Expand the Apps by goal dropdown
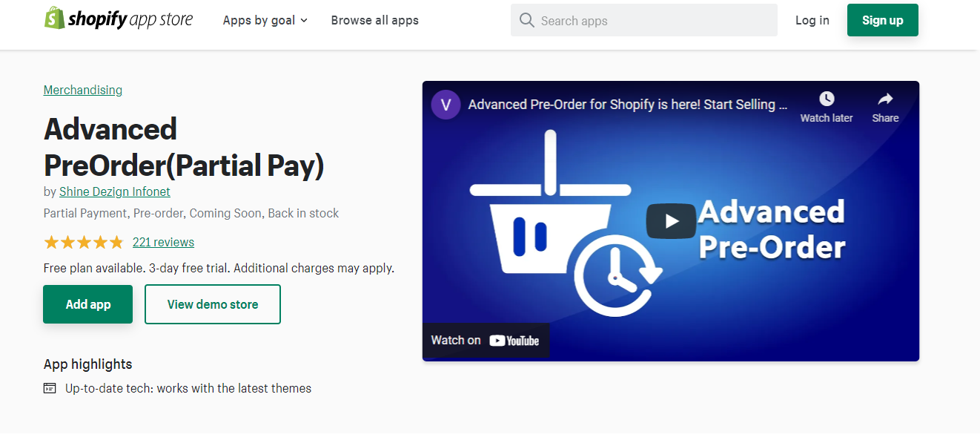The width and height of the screenshot is (980, 446). (x=265, y=21)
